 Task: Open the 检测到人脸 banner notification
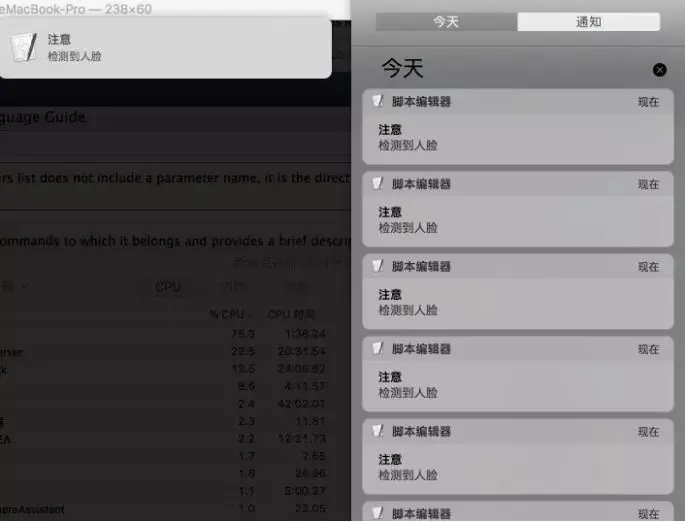click(x=165, y=48)
